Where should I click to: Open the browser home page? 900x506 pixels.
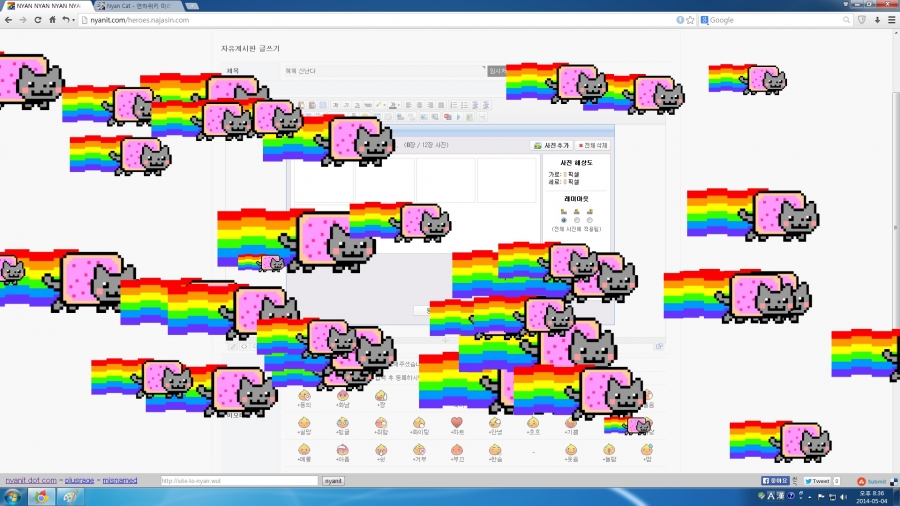point(52,20)
